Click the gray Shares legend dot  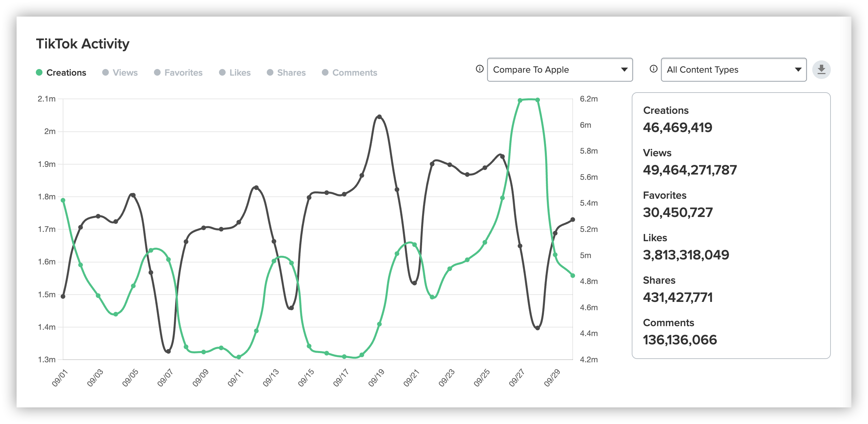[270, 72]
